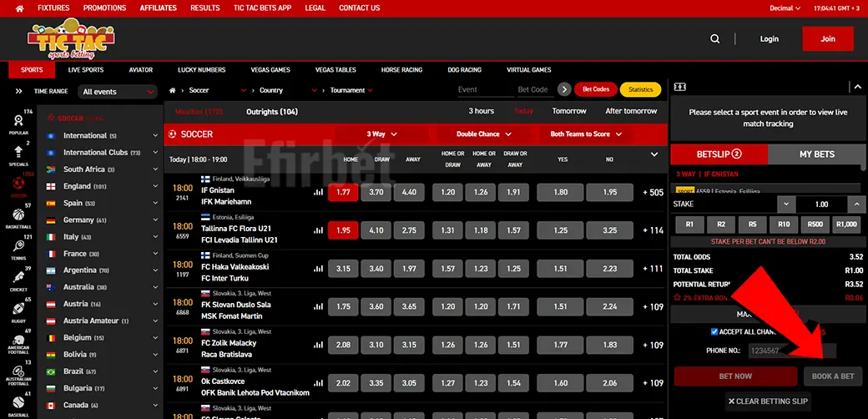Select the Cricket sidebar icon
868x419 pixels.
tap(19, 279)
